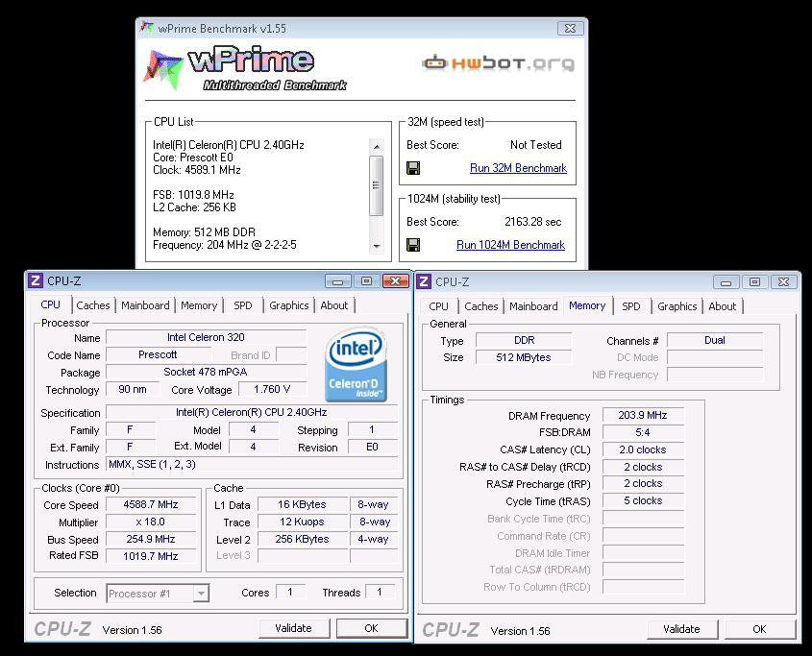Minimize the right CPU-Z window
Image resolution: width=812 pixels, height=656 pixels.
point(726,282)
